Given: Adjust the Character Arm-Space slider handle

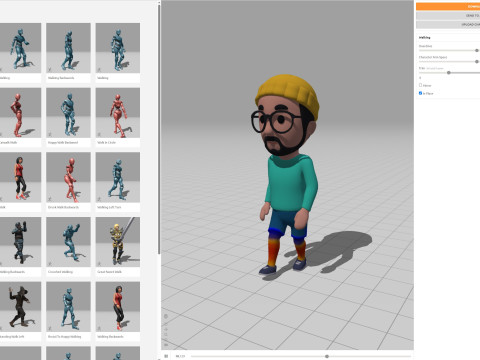Looking at the screenshot, I should point(477,62).
